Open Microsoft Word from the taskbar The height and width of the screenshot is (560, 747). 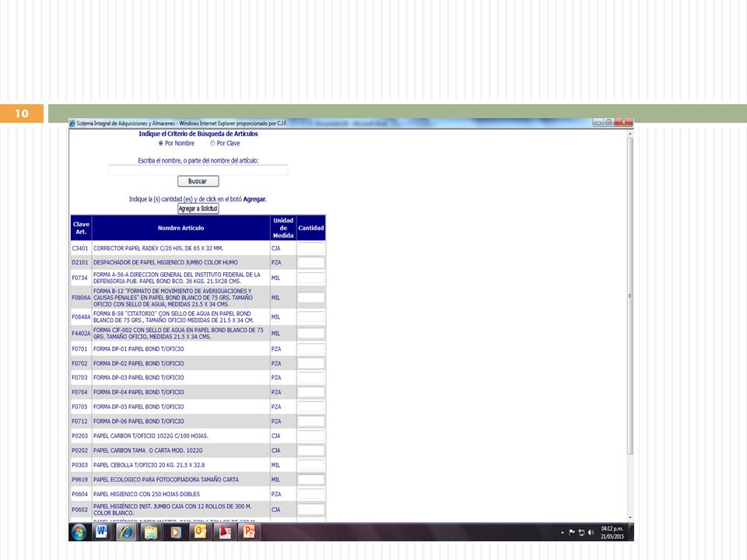[101, 532]
